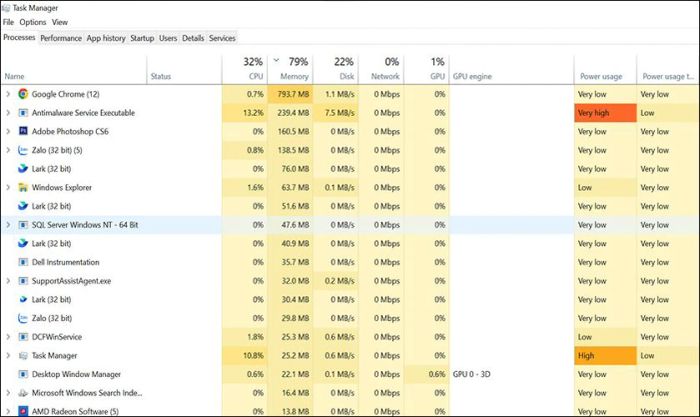
Task: Click the Zalo (32 bit) (5) icon
Action: pos(22,150)
